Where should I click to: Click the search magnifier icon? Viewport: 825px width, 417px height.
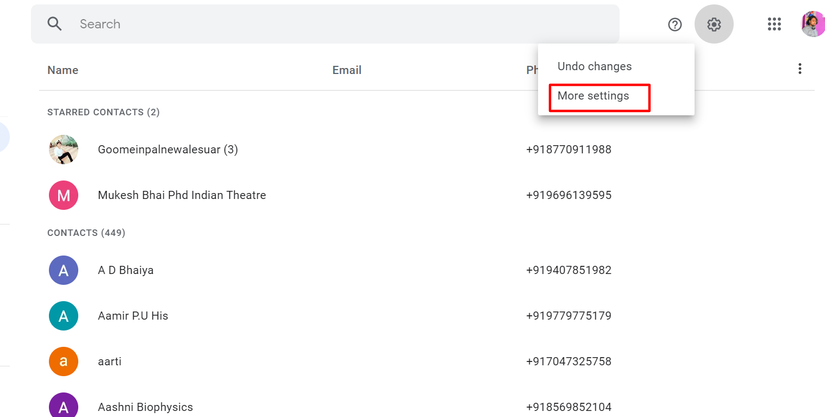click(55, 24)
